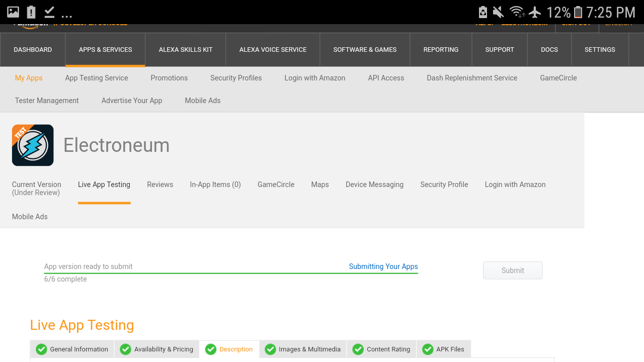Open the Dashboard main navigation item
Image resolution: width=644 pixels, height=362 pixels.
33,50
